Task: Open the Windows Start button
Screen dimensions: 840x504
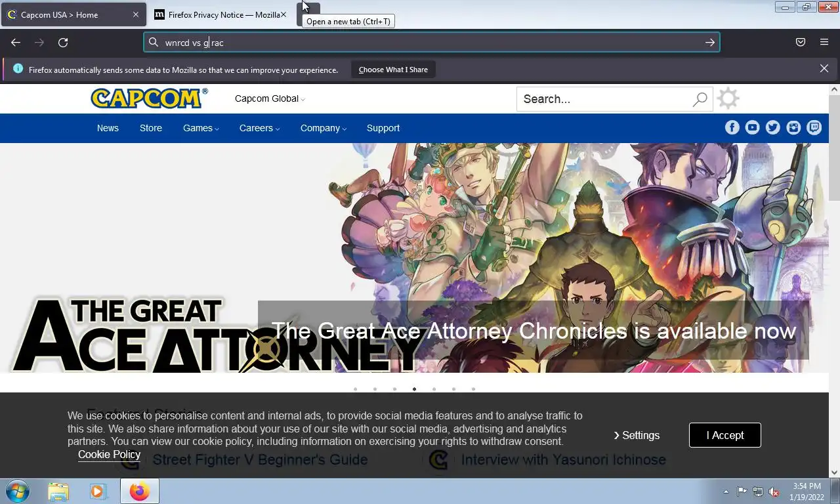Action: coord(17,491)
